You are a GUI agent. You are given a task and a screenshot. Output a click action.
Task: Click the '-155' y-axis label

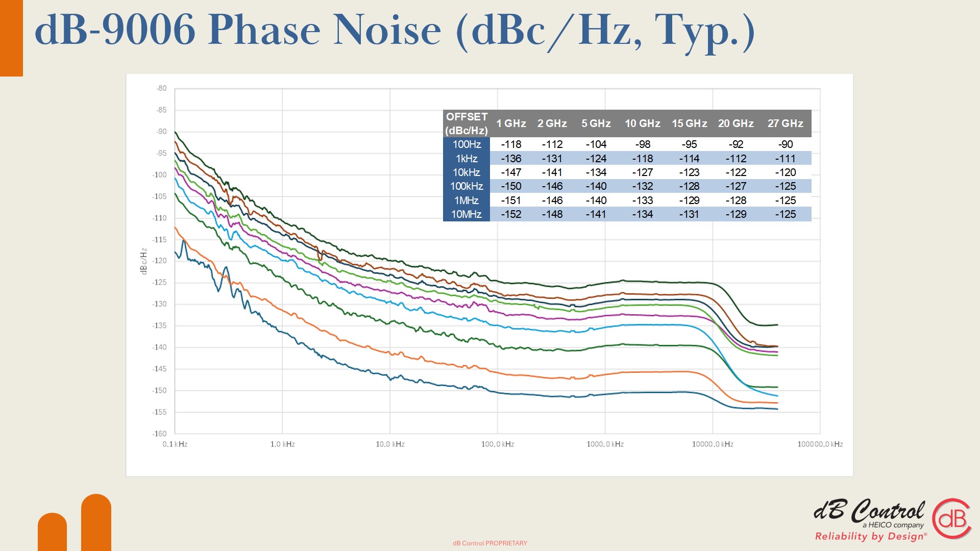[159, 412]
